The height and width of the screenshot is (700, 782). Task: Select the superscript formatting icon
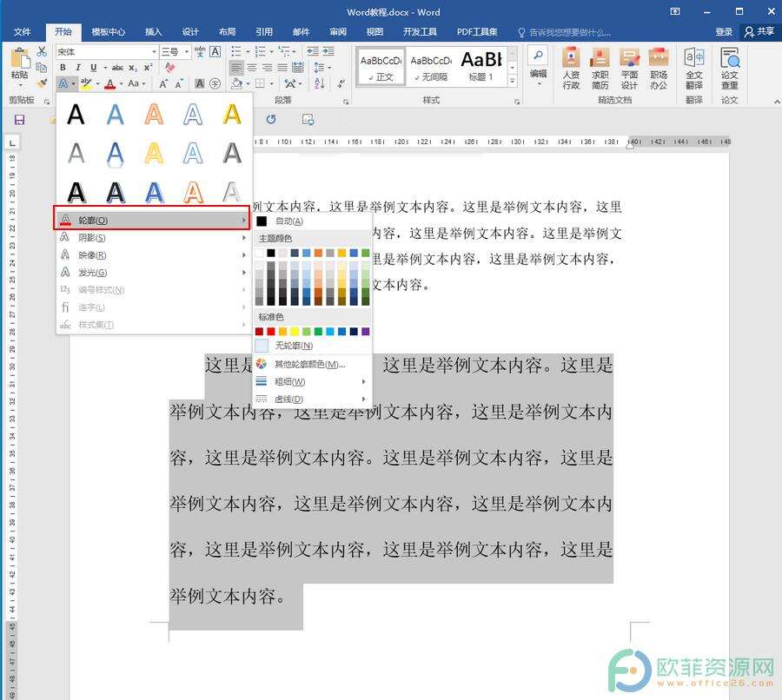coord(148,66)
